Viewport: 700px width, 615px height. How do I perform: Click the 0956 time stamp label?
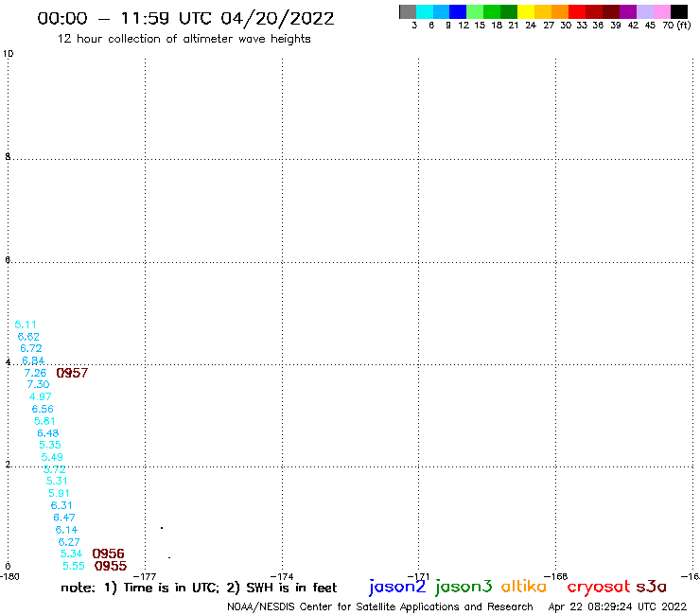tap(109, 553)
